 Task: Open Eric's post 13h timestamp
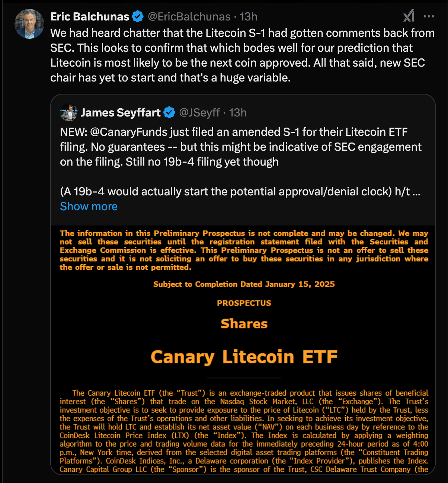tap(249, 17)
